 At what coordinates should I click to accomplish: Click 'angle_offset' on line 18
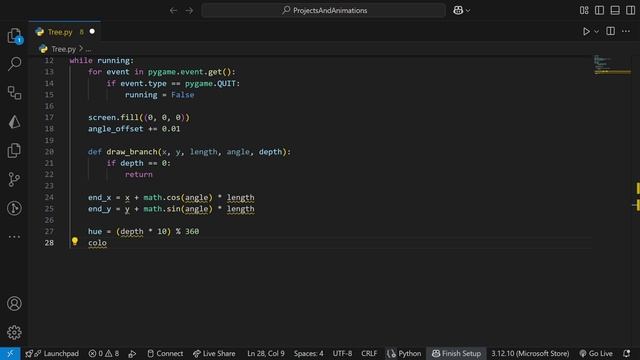pos(116,129)
